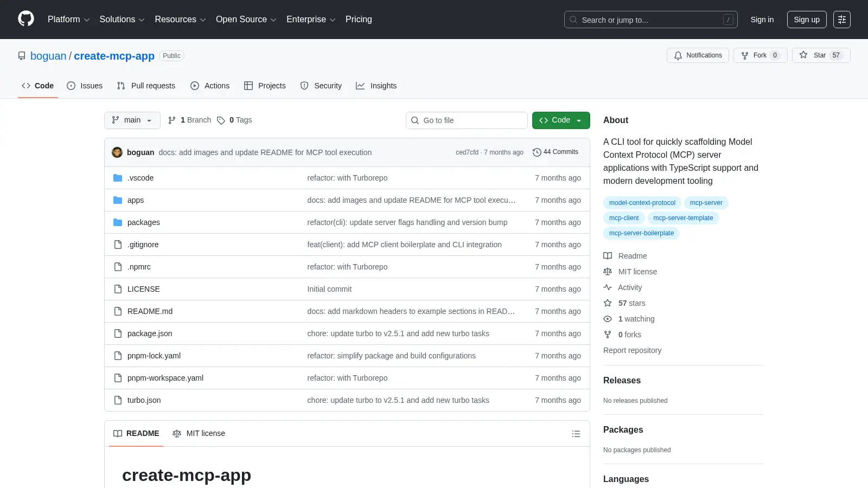Go to the GitHub home logo
The height and width of the screenshot is (488, 868).
pos(26,19)
